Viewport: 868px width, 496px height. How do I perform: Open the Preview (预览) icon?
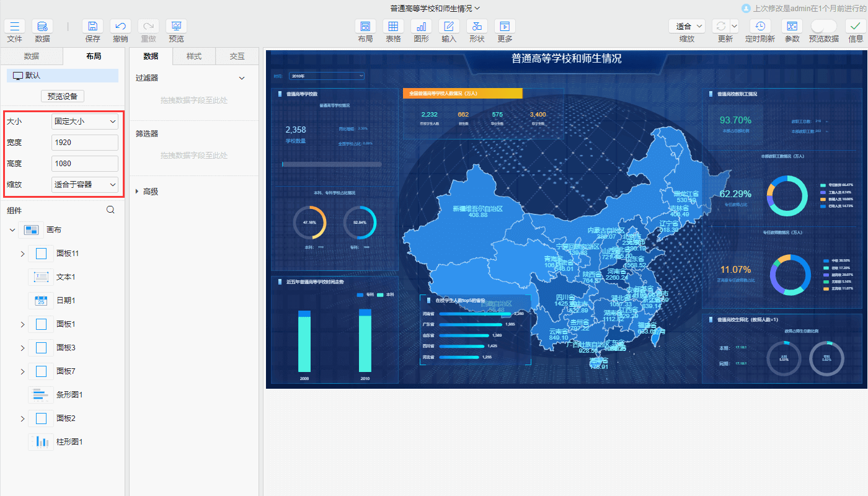click(176, 27)
